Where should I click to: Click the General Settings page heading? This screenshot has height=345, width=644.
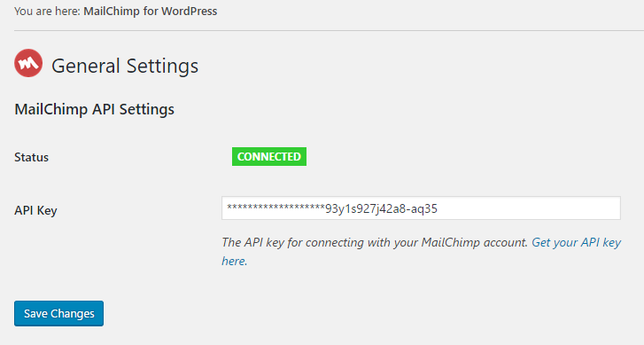[125, 66]
